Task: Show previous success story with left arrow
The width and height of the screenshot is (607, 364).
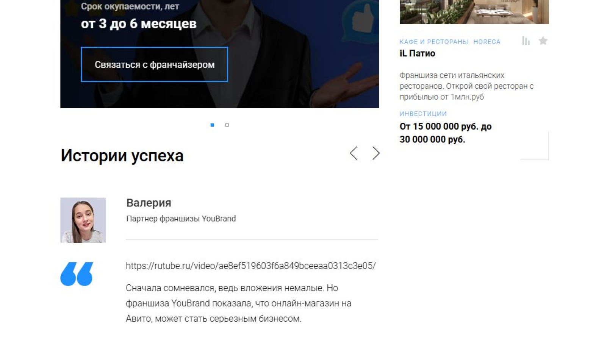Action: (x=354, y=153)
